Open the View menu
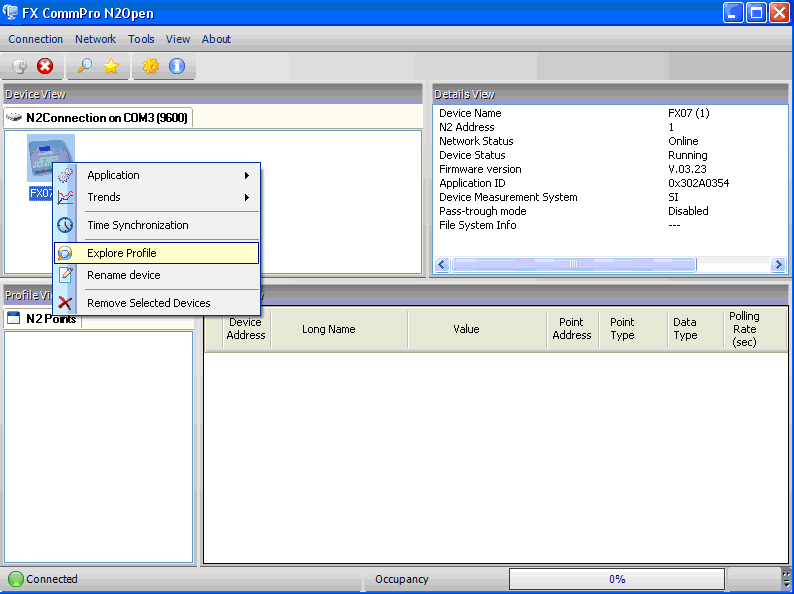 pos(178,39)
